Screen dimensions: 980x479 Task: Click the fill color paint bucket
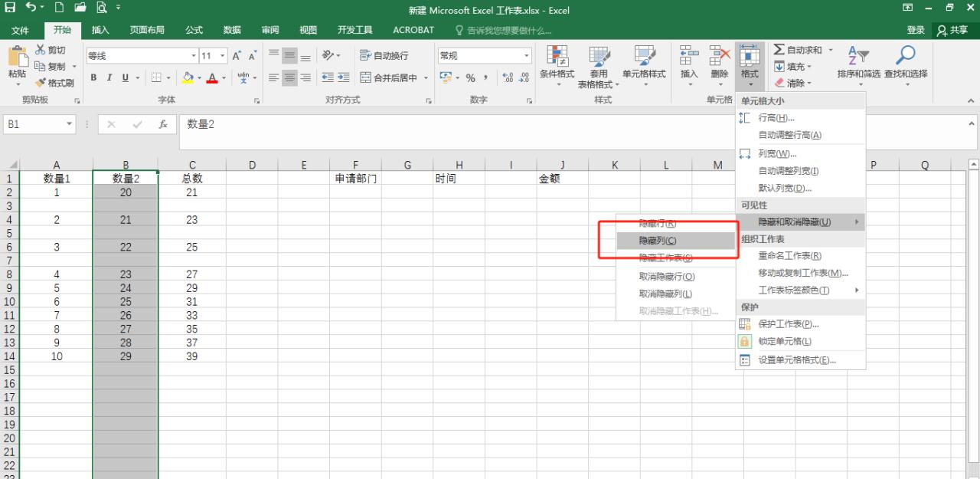(x=188, y=77)
